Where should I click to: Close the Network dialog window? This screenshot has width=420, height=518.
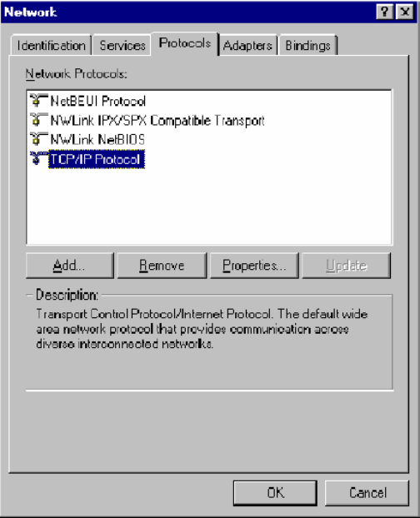405,12
